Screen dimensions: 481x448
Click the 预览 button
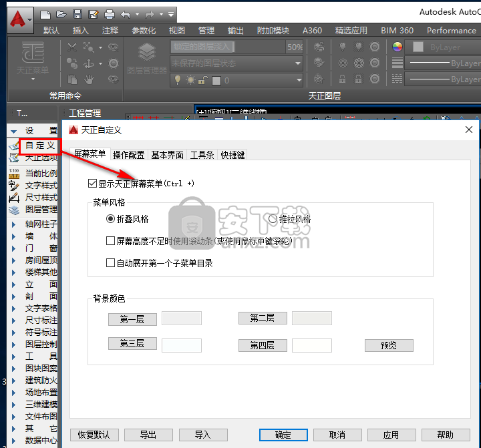point(389,345)
